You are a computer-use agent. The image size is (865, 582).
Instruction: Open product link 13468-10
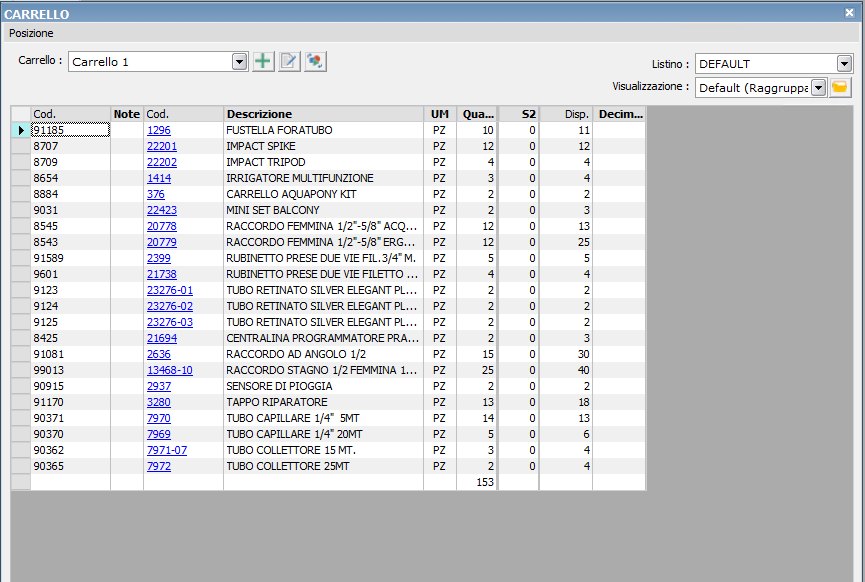pyautogui.click(x=170, y=370)
